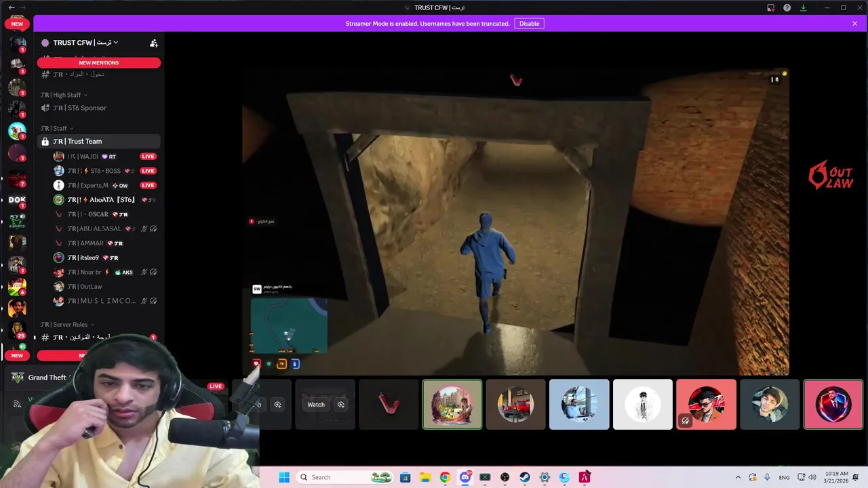Open the ST6 Sponsor voice channel

pyautogui.click(x=99, y=108)
